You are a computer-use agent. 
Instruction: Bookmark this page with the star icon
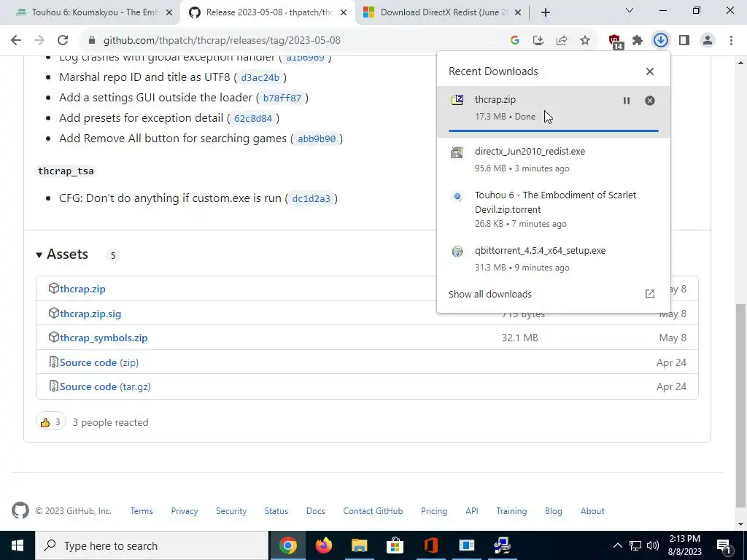pos(585,41)
